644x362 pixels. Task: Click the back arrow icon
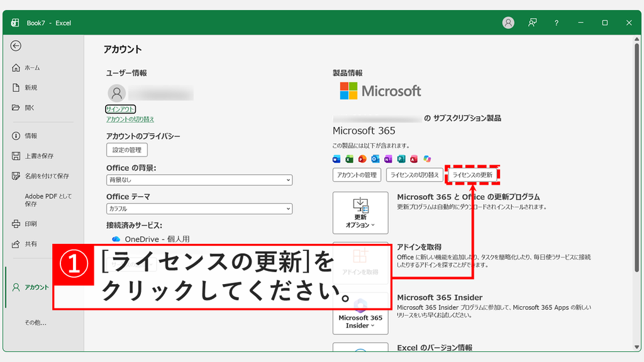pos(16,45)
